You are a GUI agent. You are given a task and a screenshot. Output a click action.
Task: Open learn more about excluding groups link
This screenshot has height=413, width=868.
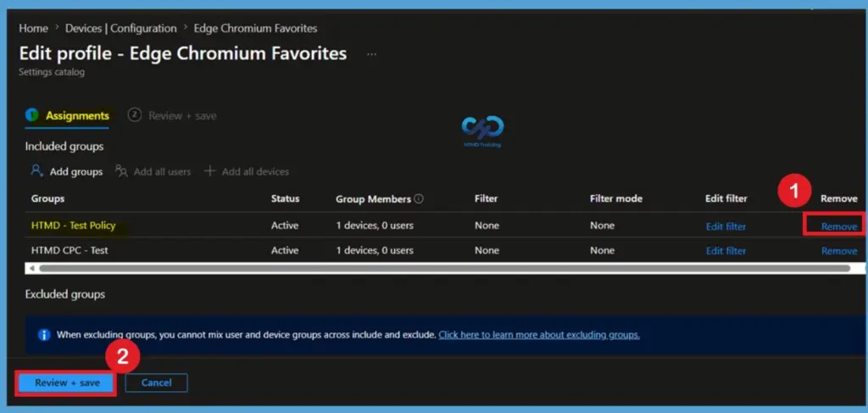(x=539, y=335)
